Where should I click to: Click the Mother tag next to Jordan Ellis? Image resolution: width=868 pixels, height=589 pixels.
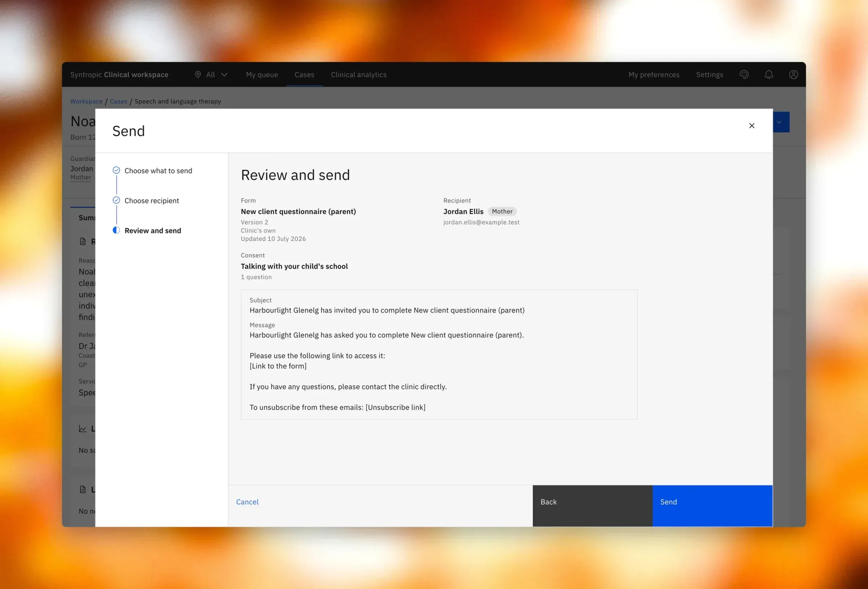tap(502, 212)
